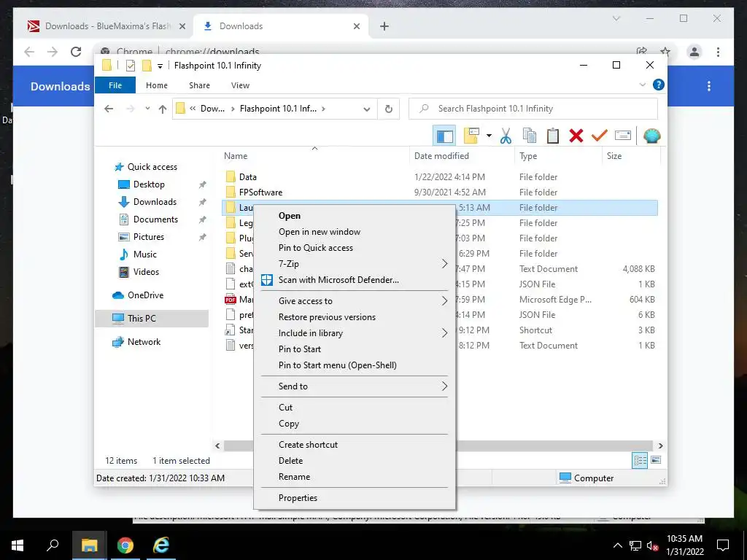Image resolution: width=747 pixels, height=560 pixels.
Task: Open the Home ribbon tab
Action: (x=157, y=85)
